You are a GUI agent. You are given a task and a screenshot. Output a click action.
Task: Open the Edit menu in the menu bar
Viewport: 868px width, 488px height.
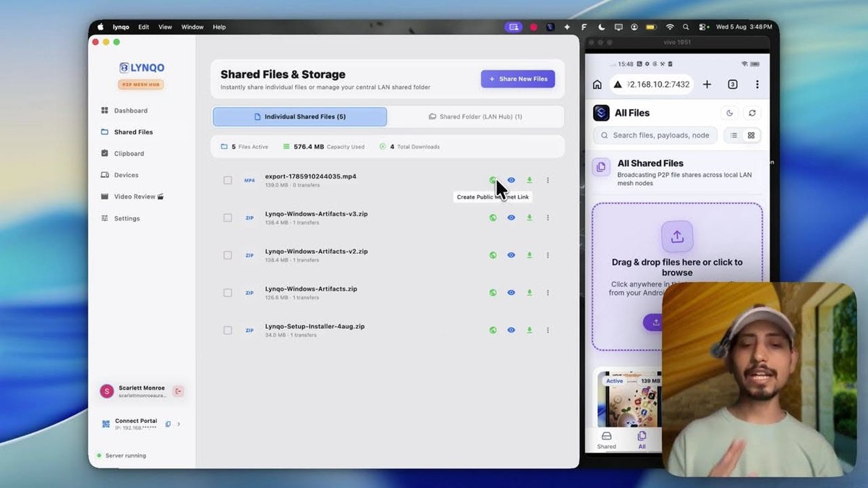(x=144, y=27)
